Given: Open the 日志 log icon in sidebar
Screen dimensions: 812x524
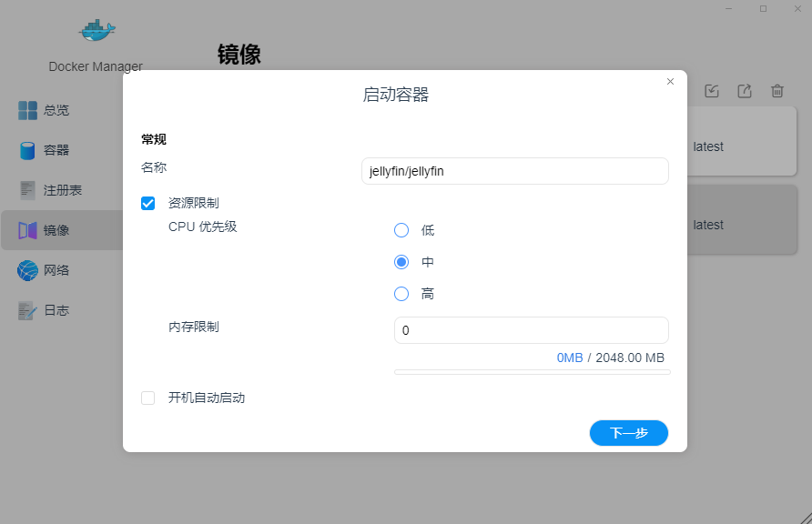Looking at the screenshot, I should coord(28,310).
